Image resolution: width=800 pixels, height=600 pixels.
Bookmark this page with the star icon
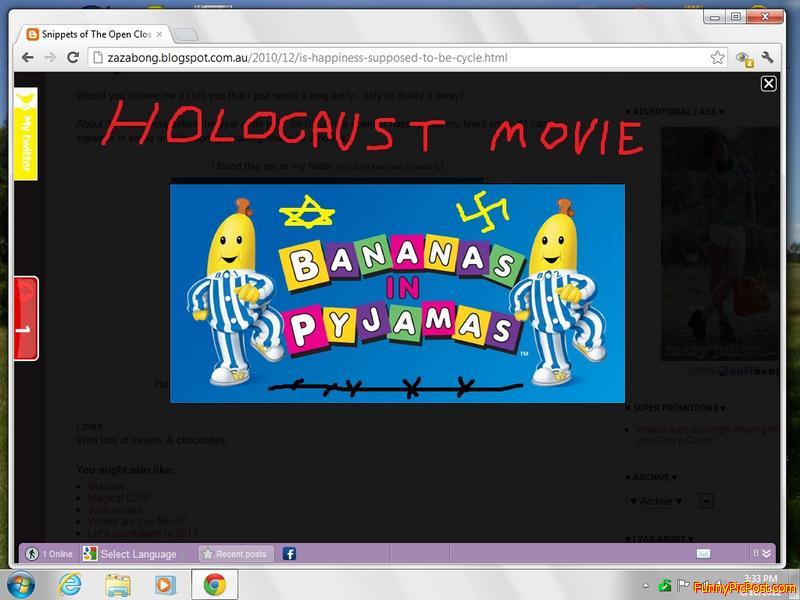pyautogui.click(x=717, y=58)
